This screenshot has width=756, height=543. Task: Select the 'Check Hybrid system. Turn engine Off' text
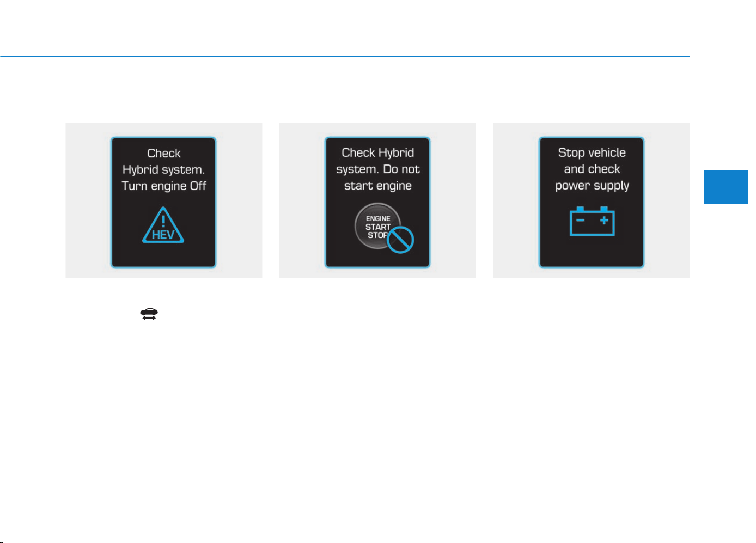point(163,169)
